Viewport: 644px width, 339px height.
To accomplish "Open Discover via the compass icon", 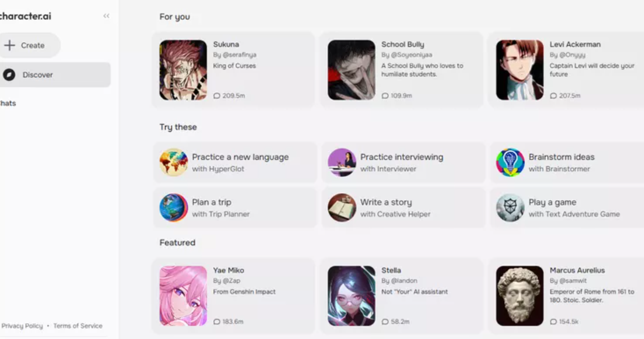I will pos(9,75).
